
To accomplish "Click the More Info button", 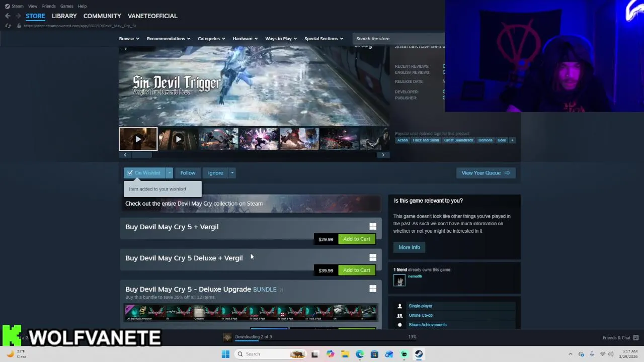I will point(409,247).
